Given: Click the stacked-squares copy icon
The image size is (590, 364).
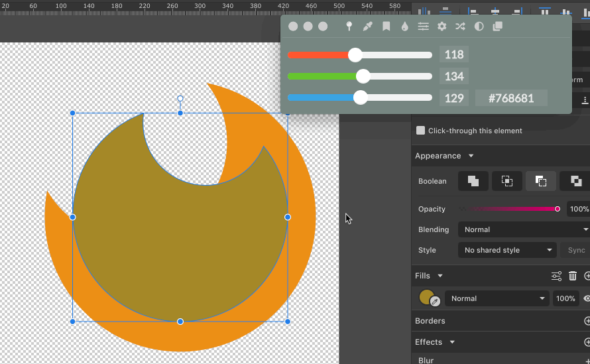Looking at the screenshot, I should (x=497, y=27).
